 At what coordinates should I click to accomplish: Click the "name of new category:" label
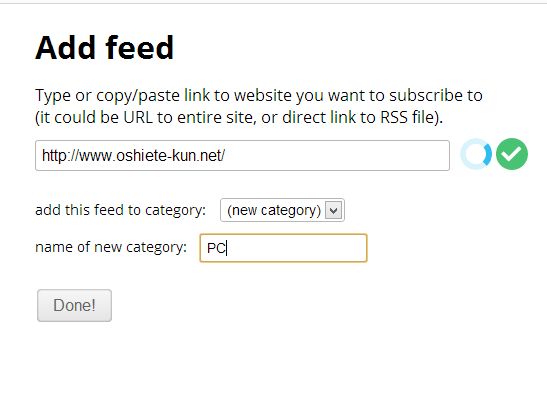tap(111, 247)
